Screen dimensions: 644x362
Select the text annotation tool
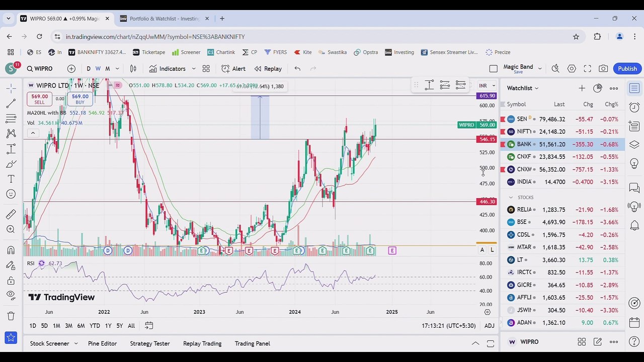click(x=11, y=179)
